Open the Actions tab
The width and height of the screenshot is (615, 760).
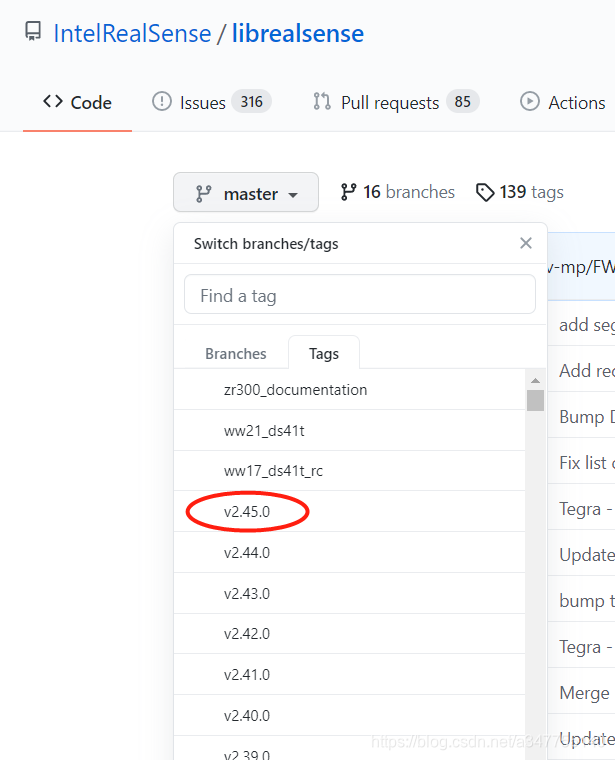pyautogui.click(x=563, y=102)
